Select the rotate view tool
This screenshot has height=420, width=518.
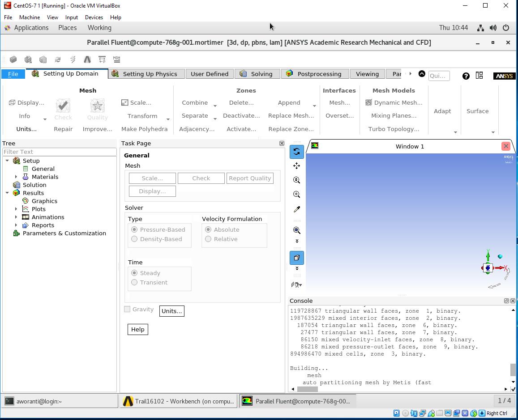[297, 152]
